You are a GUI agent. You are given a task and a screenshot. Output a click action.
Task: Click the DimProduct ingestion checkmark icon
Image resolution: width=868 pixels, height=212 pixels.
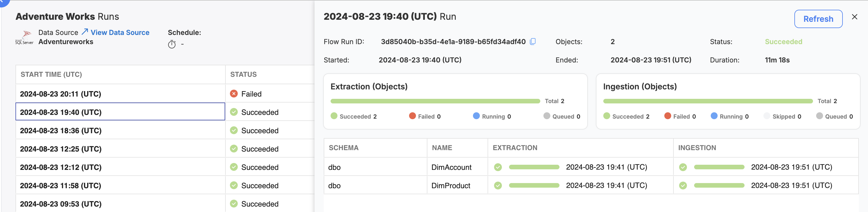pyautogui.click(x=683, y=185)
